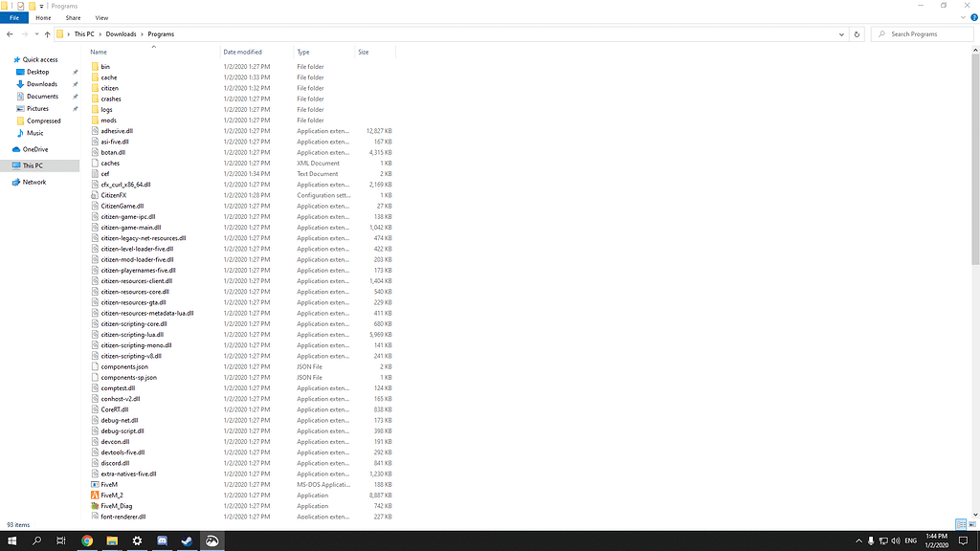This screenshot has width=980, height=551.
Task: Click inside the Search Programs box
Action: [919, 33]
